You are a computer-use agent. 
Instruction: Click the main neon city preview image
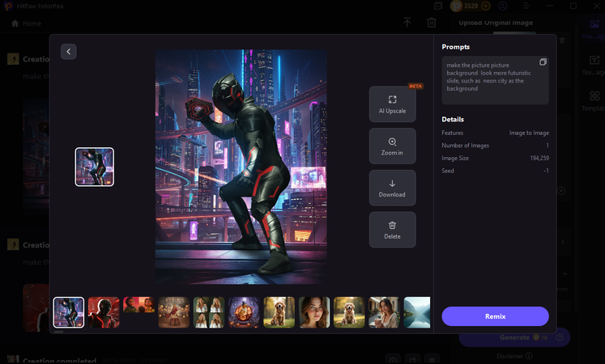tap(241, 167)
